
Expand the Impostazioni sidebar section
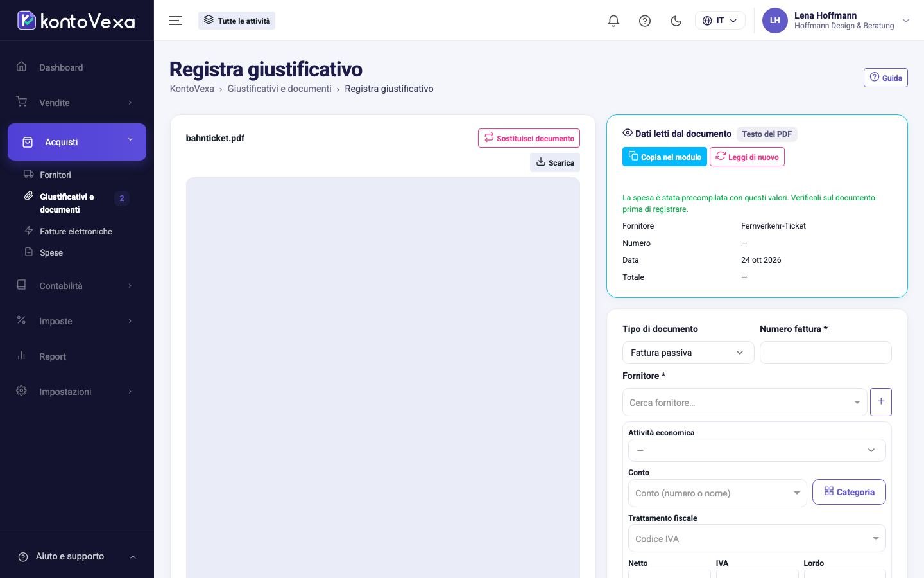click(77, 392)
